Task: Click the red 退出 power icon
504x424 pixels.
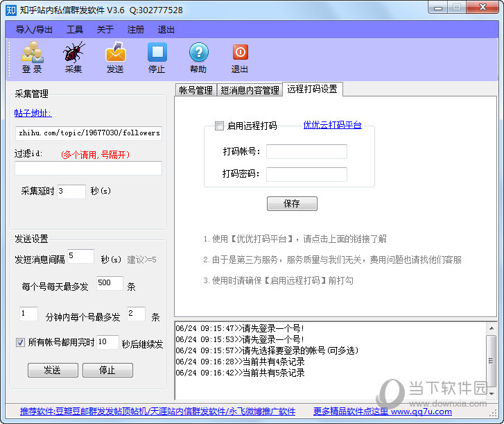Action: coord(240,58)
